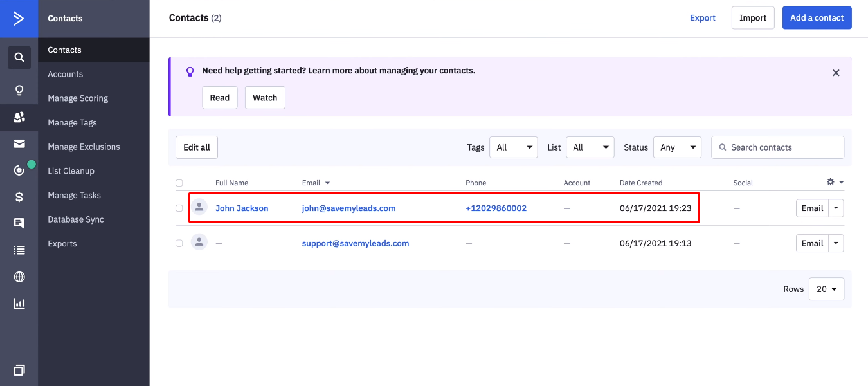Click the Social column header
Screen dimensions: 868x386
[743, 183]
